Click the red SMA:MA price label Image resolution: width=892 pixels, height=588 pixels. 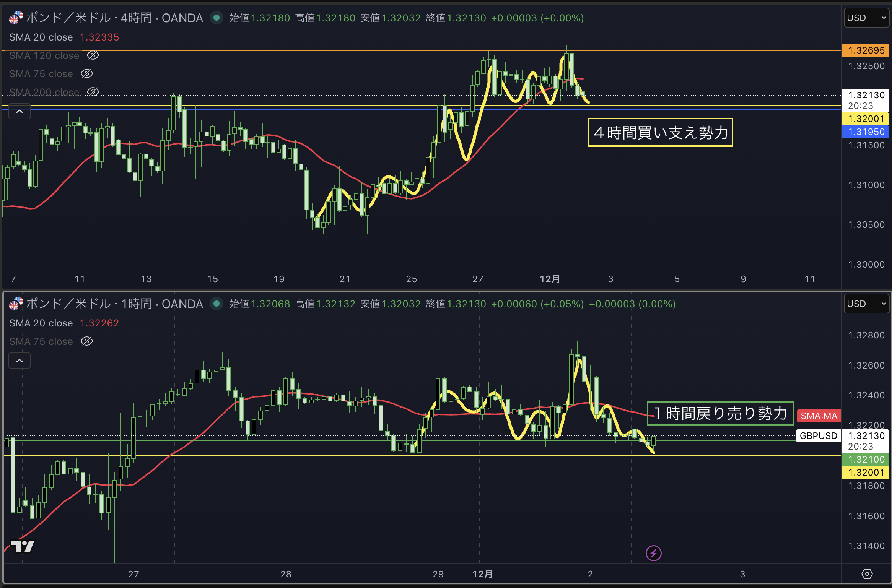pyautogui.click(x=819, y=416)
